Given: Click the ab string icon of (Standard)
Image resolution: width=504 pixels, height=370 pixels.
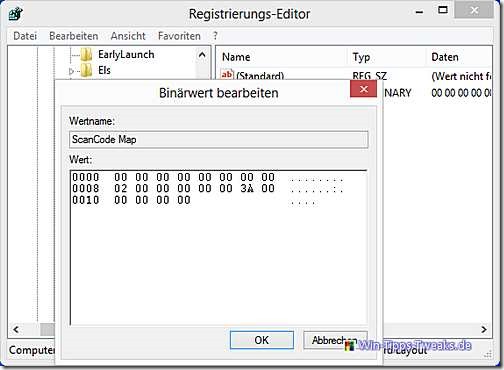Looking at the screenshot, I should tap(227, 75).
